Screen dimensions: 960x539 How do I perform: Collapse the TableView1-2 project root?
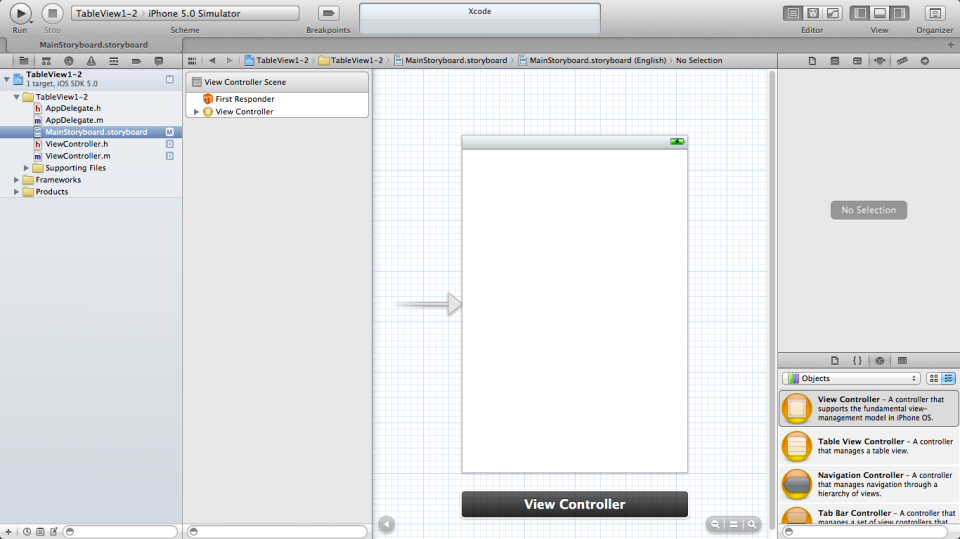(7, 79)
